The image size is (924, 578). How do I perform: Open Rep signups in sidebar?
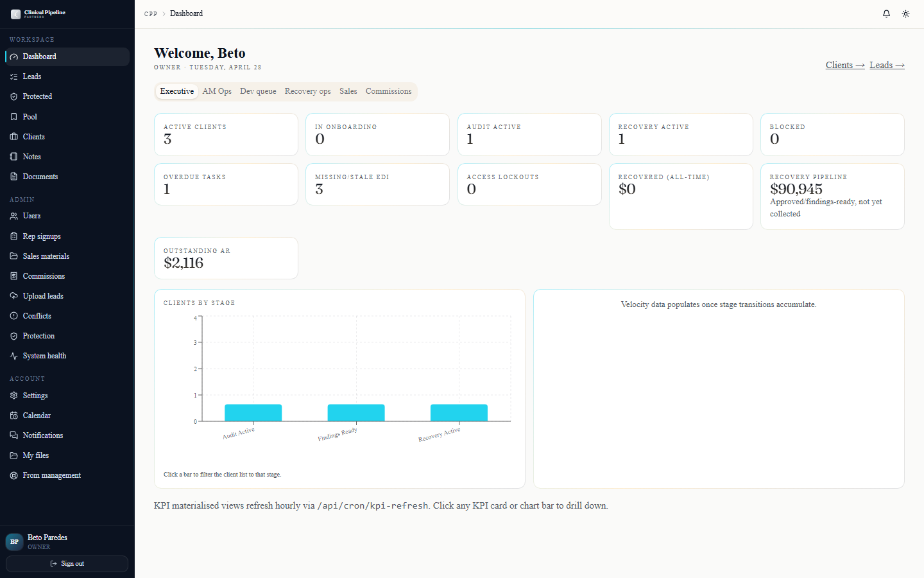click(67, 236)
